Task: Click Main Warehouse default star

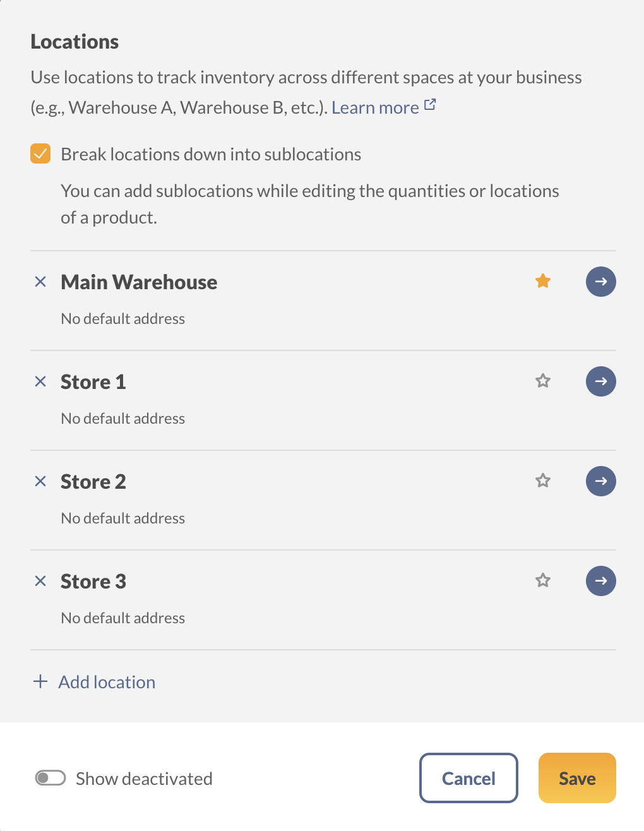Action: point(543,281)
